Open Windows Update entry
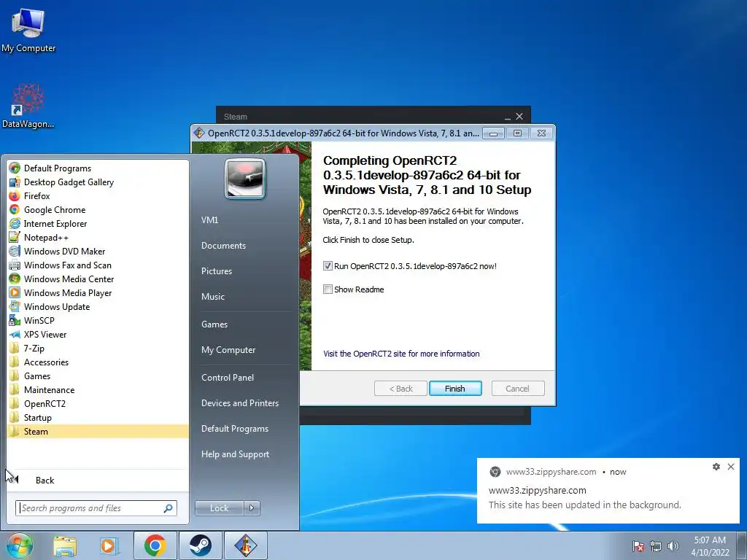747x560 pixels. (49, 306)
